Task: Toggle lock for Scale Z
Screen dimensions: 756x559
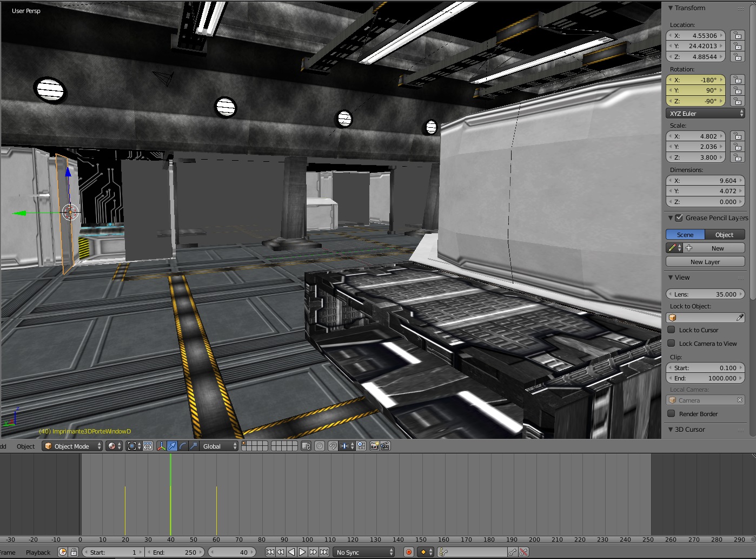Action: pyautogui.click(x=737, y=157)
